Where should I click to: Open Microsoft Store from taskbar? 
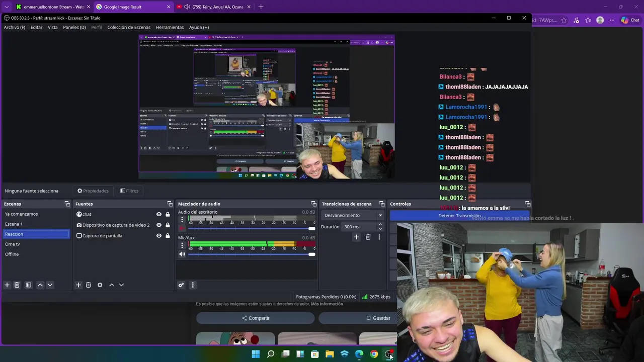(x=315, y=354)
